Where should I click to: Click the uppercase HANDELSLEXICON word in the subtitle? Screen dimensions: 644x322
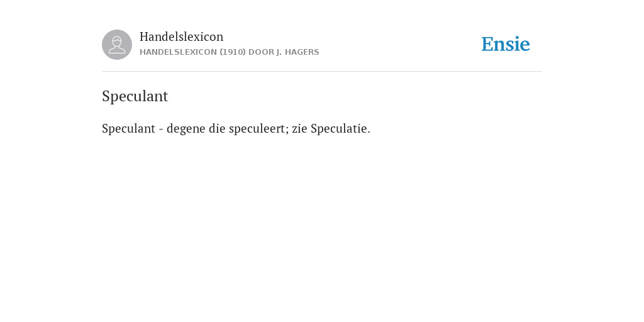[178, 52]
